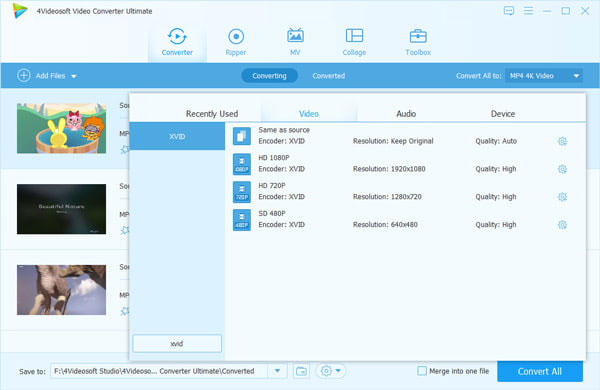Expand the preferences gear dropdown arrow

click(x=338, y=371)
